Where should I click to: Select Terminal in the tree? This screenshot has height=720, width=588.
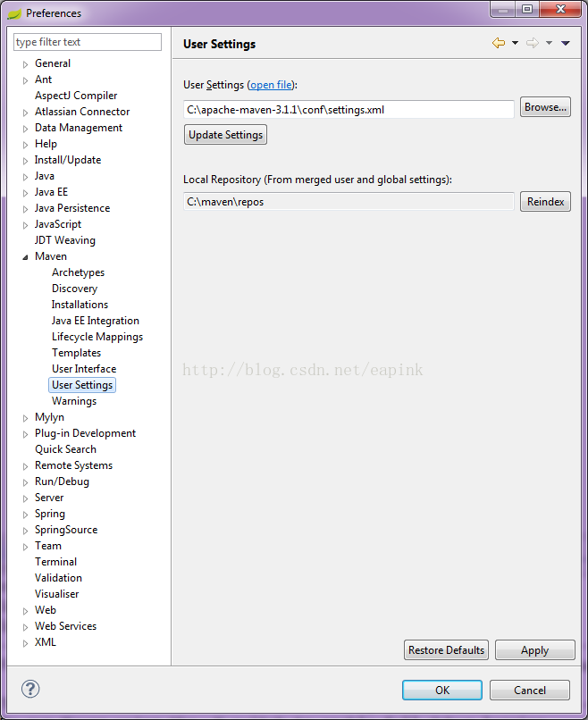point(56,562)
